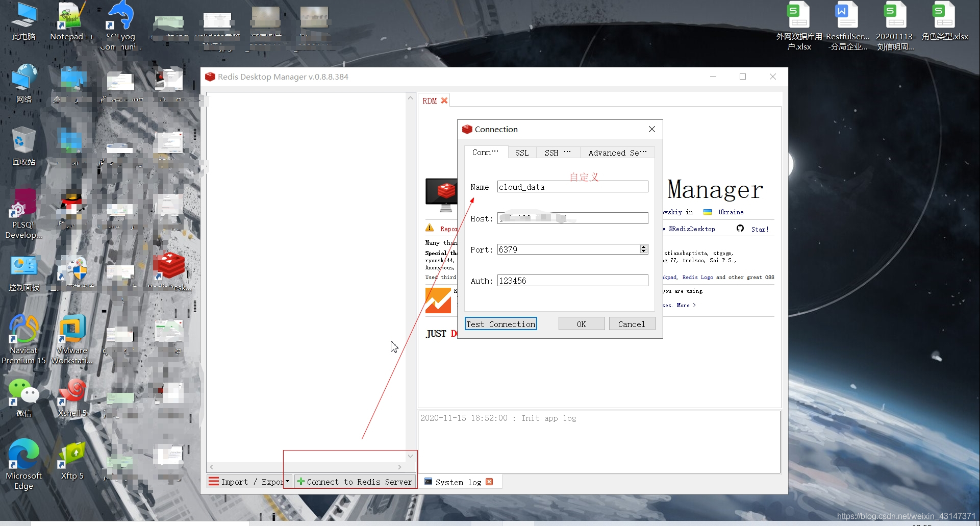Increase the Port value with stepper
This screenshot has height=526, width=980.
tap(644, 247)
